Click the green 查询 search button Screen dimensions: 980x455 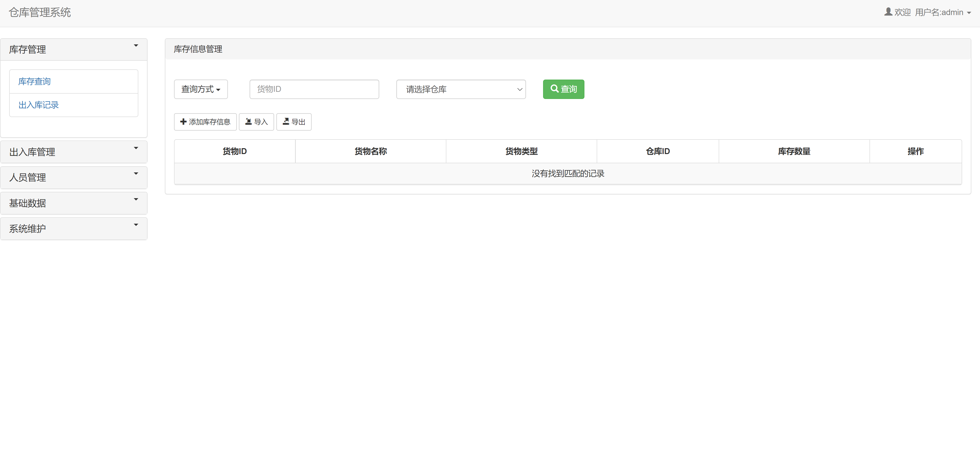tap(563, 89)
